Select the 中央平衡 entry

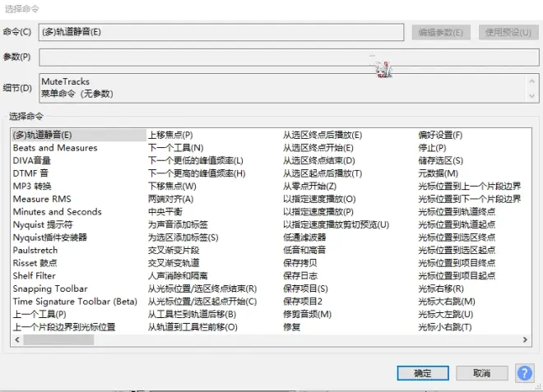165,212
